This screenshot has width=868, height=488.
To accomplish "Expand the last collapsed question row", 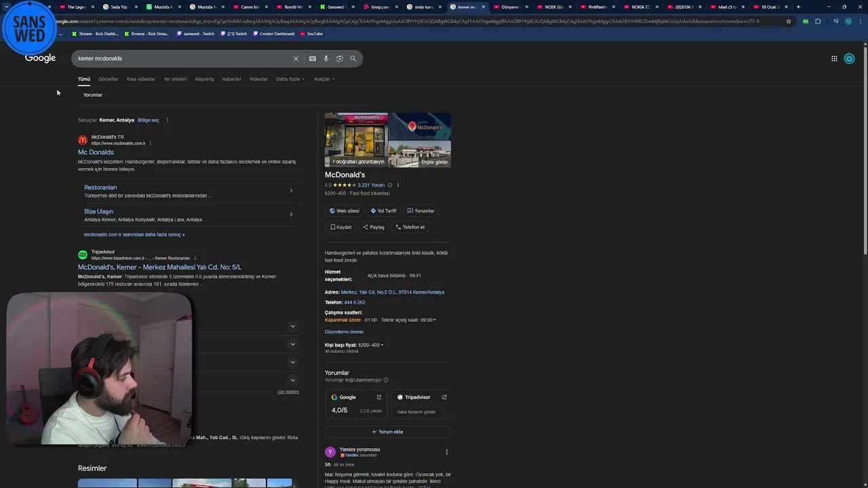I will click(x=293, y=380).
